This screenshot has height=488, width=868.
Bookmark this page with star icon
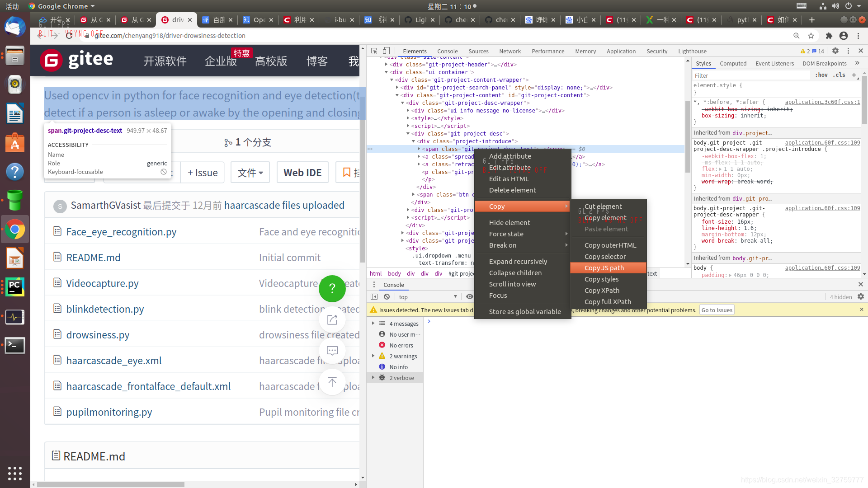point(811,36)
